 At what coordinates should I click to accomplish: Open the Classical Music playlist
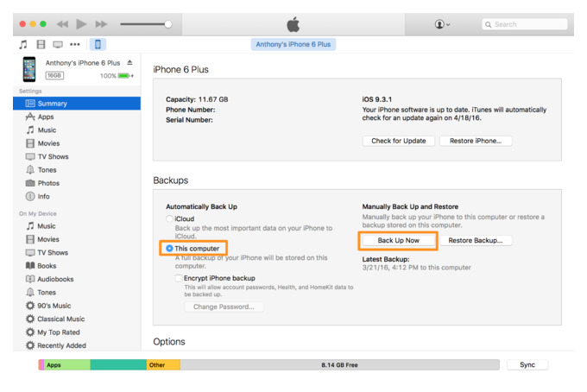pos(77,319)
